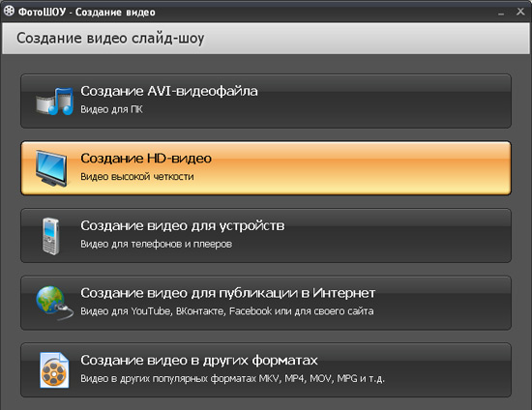The height and width of the screenshot is (410, 532).
Task: Close the Создание видео window
Action: pos(520,12)
